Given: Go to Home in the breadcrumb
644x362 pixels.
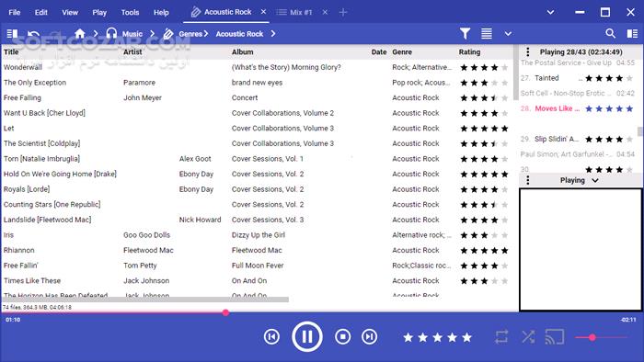Looking at the screenshot, I should pyautogui.click(x=80, y=34).
